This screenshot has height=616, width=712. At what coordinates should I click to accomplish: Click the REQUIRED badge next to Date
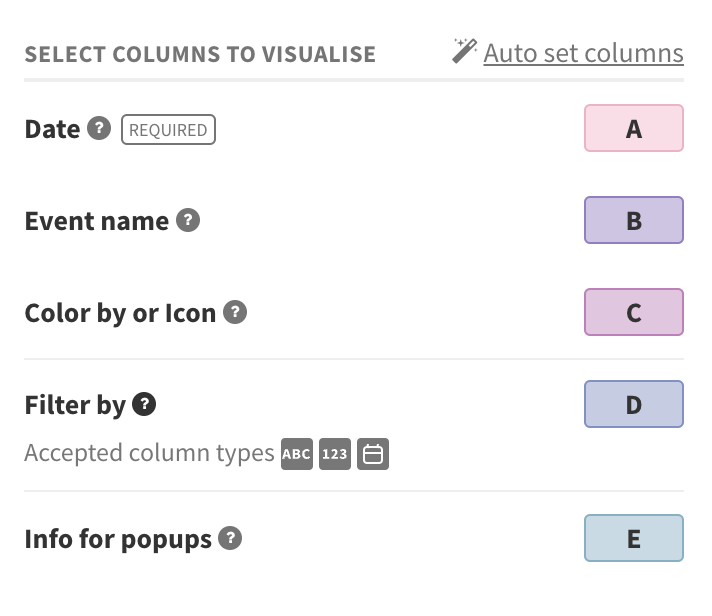pos(168,130)
